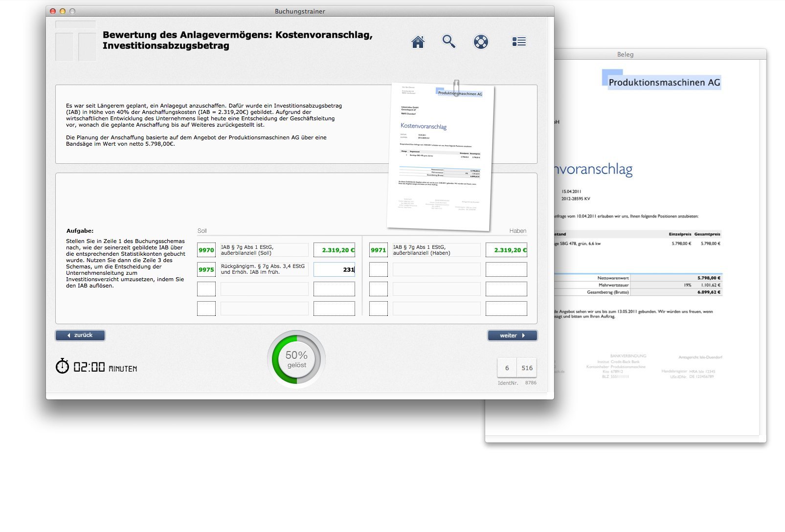The height and width of the screenshot is (532, 785).
Task: Open help via lifebuoy icon
Action: [x=481, y=42]
